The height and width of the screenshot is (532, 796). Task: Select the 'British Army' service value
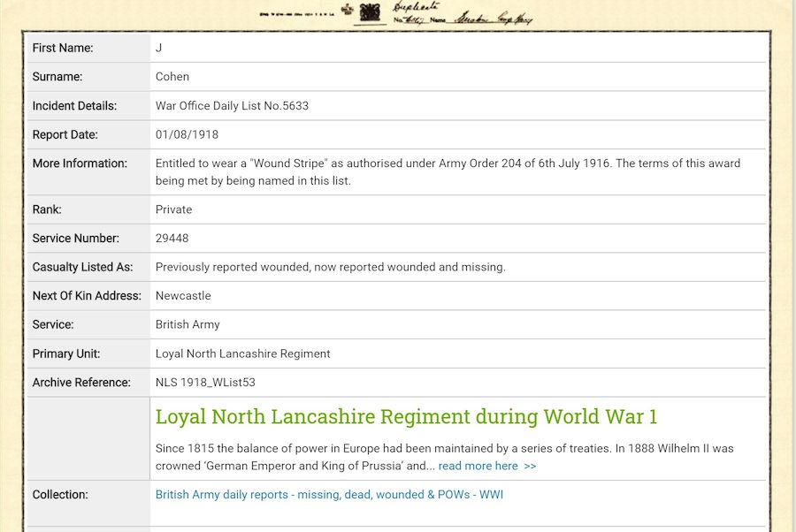click(x=188, y=324)
